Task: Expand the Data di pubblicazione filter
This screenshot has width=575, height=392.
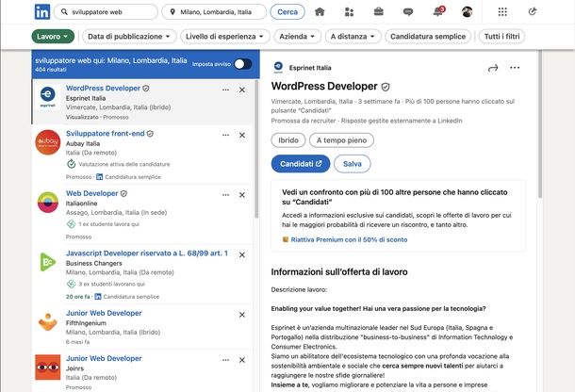Action: 129,37
